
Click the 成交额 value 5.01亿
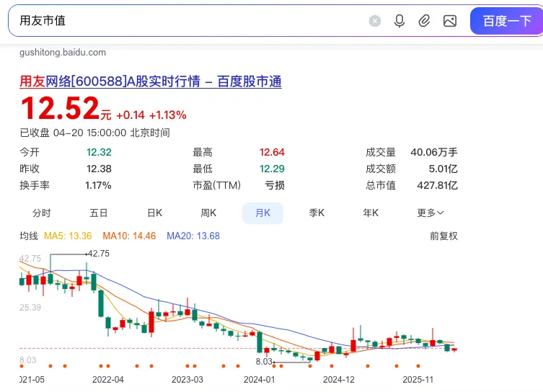[443, 169]
